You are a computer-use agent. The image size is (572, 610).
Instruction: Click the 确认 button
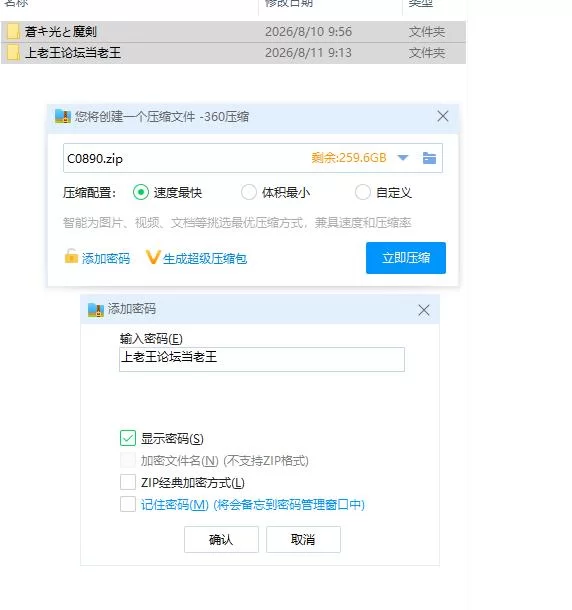221,539
